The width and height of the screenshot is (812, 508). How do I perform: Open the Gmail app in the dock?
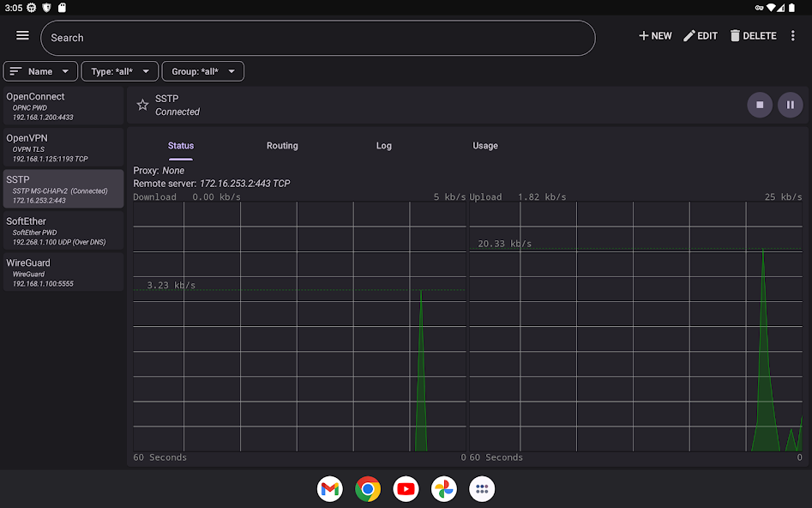[330, 489]
